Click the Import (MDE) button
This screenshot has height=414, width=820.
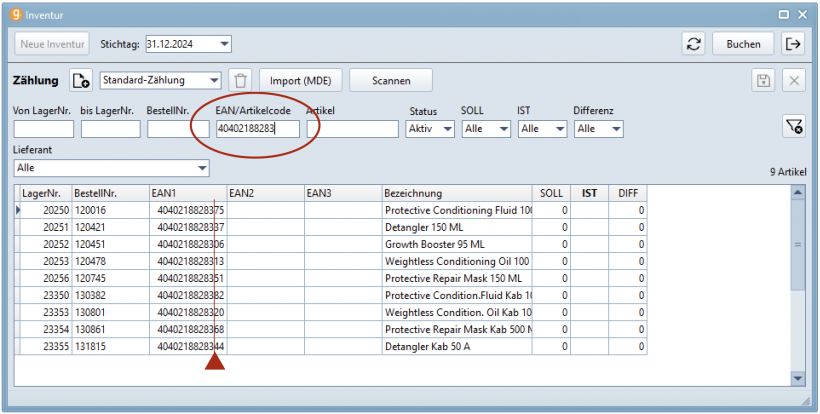(301, 81)
